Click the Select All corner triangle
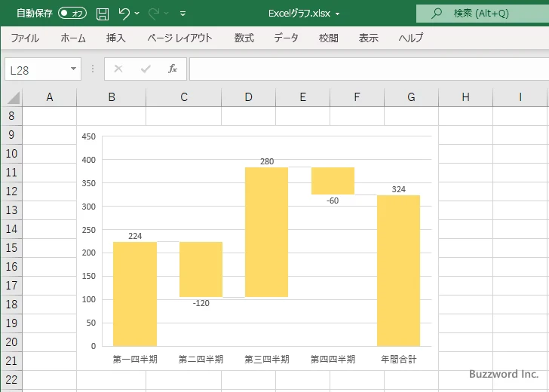This screenshot has height=392, width=549. 13,97
